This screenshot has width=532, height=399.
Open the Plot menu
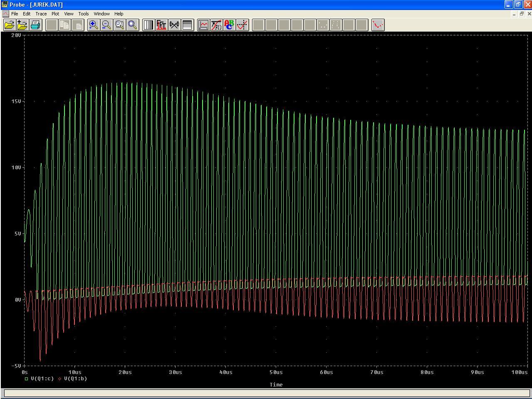coord(55,14)
